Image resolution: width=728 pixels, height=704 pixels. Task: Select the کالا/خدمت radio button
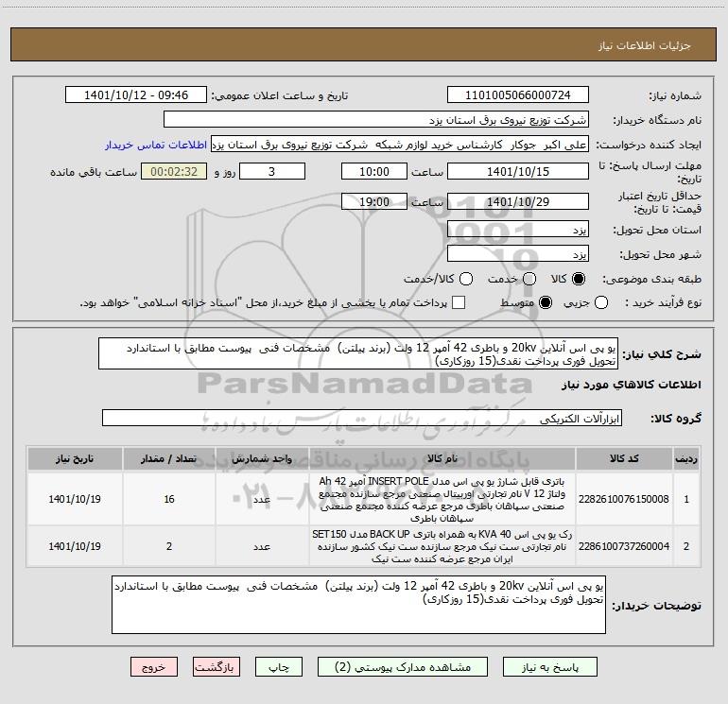[466, 279]
